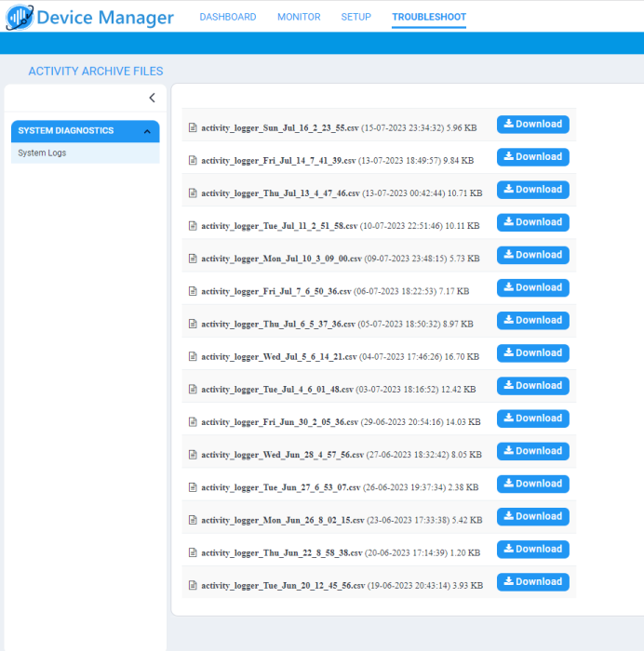The height and width of the screenshot is (651, 644).
Task: Collapse the sidebar with the left chevron
Action: (x=152, y=98)
